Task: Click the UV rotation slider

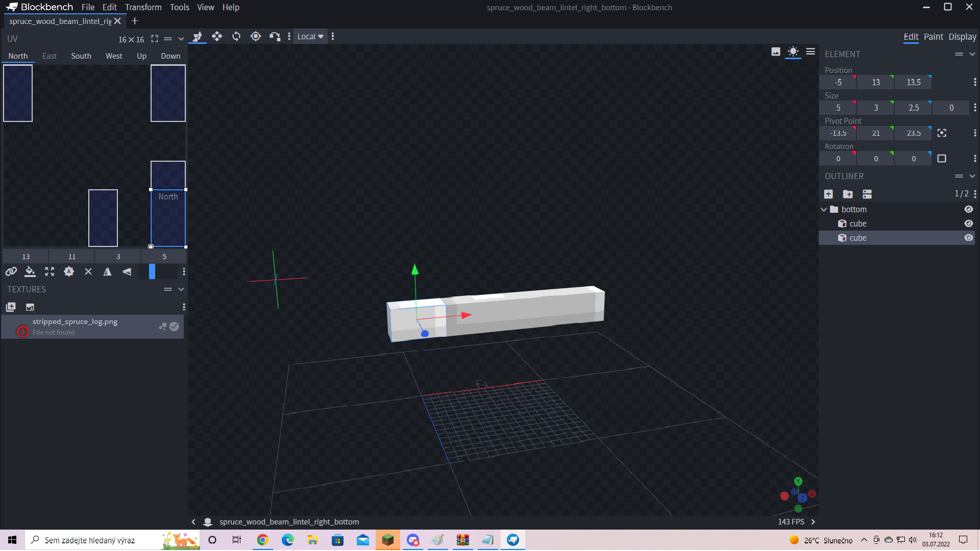Action: [x=158, y=271]
